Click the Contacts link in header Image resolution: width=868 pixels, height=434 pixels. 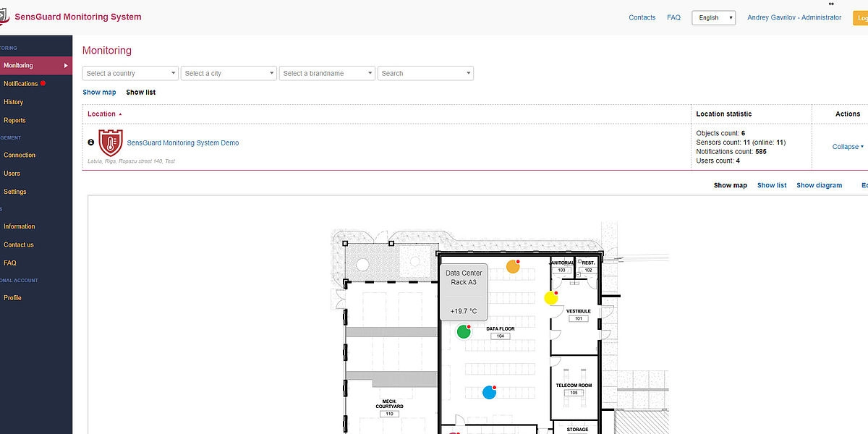pyautogui.click(x=642, y=18)
